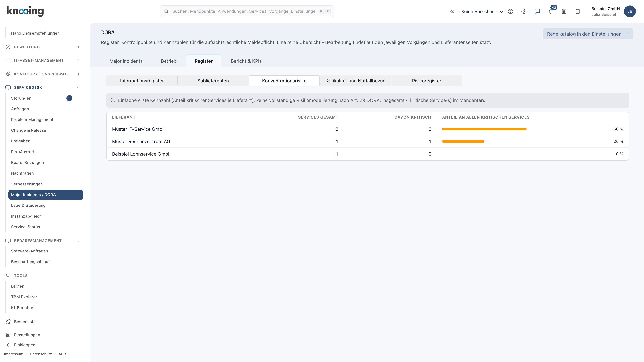This screenshot has width=644, height=362.
Task: Click the Muster IT-Service GmbH 50% bar
Action: 484,129
